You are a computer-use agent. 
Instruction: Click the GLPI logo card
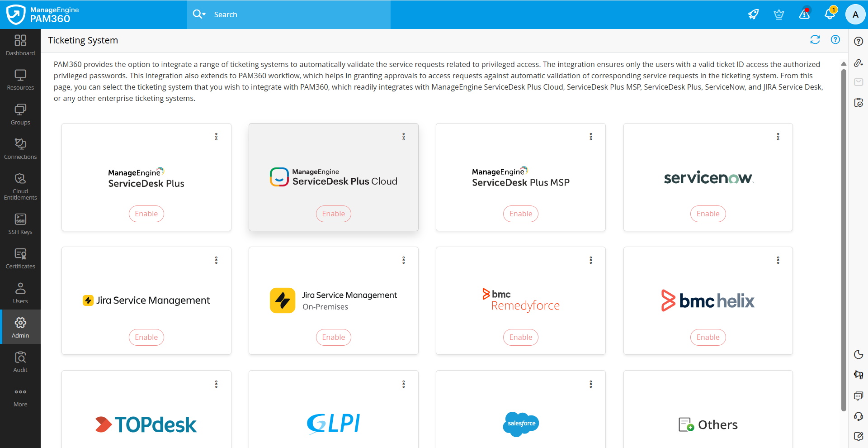coord(334,424)
